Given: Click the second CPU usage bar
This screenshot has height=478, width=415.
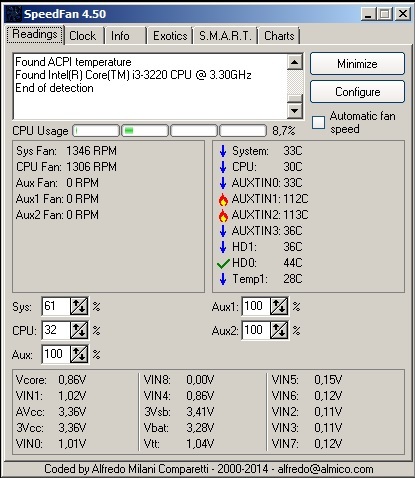Looking at the screenshot, I should tap(145, 131).
